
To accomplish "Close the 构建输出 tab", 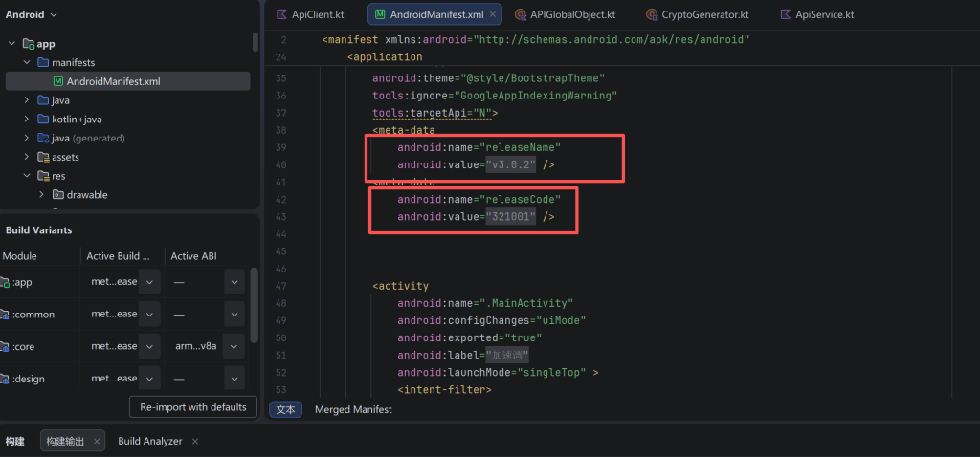I will coord(97,442).
